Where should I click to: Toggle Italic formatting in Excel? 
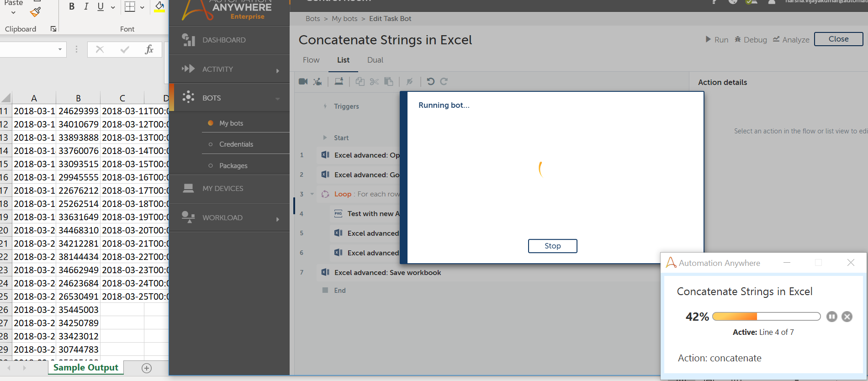pyautogui.click(x=86, y=6)
